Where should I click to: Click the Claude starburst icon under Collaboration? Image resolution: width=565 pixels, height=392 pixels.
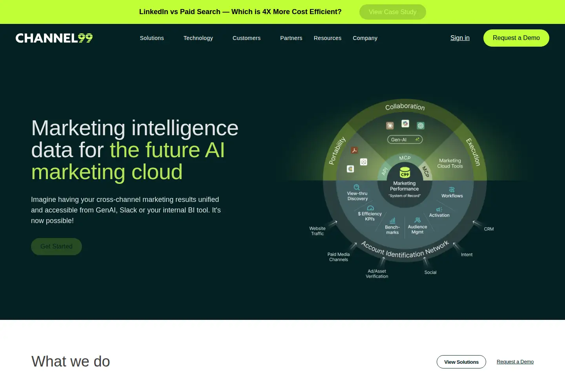tap(390, 125)
